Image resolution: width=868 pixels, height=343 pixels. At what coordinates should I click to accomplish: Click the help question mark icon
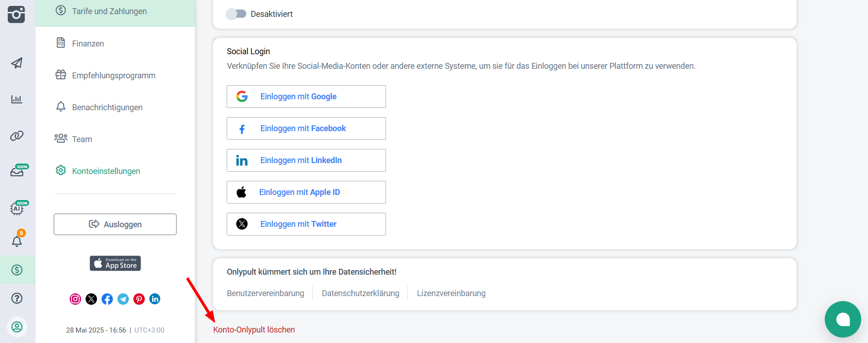coord(17,298)
